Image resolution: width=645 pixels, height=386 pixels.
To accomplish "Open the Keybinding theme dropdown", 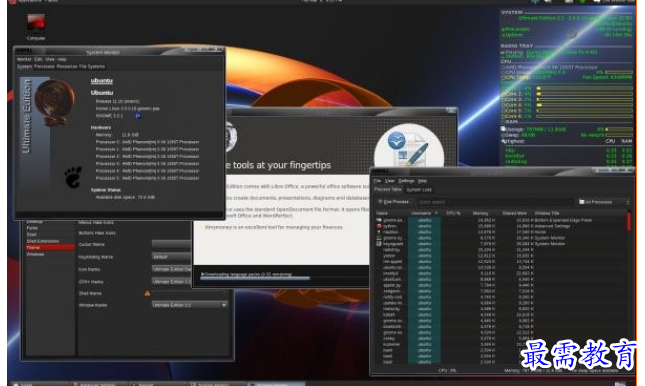I will click(172, 257).
